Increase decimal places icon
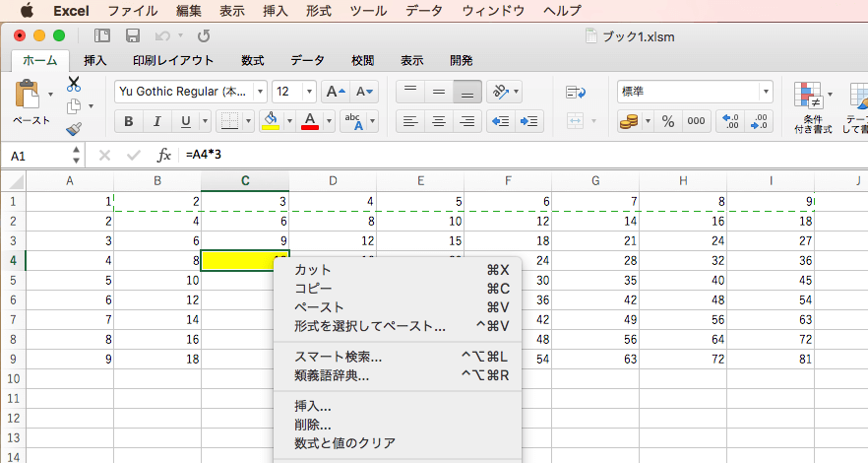 (730, 121)
